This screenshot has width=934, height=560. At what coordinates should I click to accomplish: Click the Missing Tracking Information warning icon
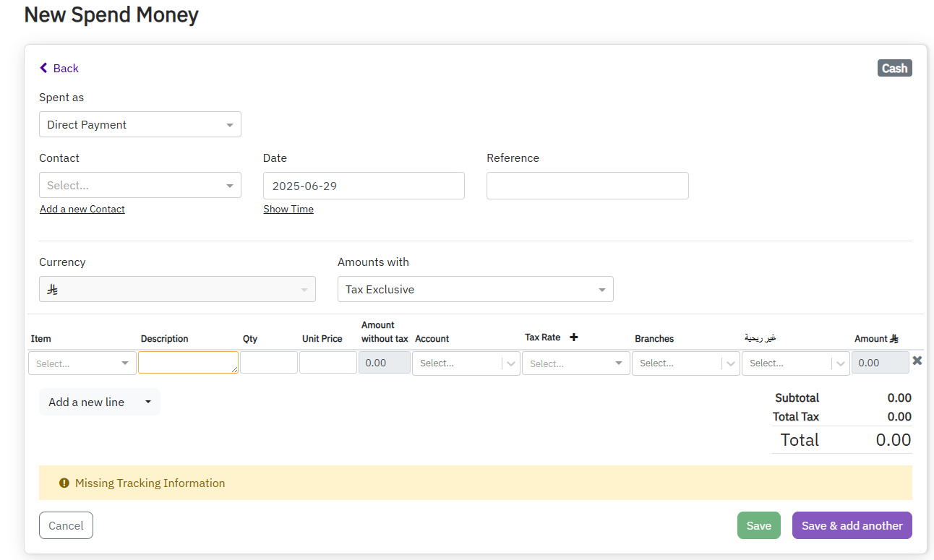pyautogui.click(x=64, y=483)
